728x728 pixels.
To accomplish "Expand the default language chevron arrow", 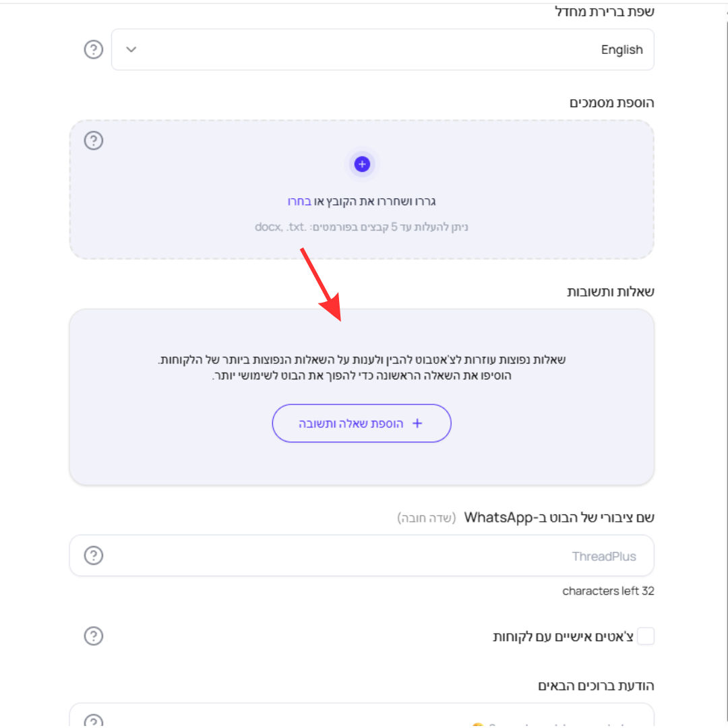I will coord(131,49).
